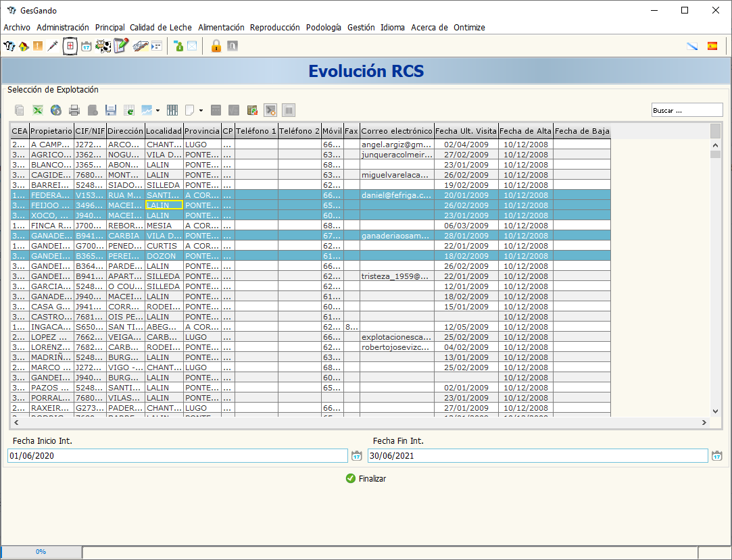
Task: Click the orange exclamation alert icon
Action: pyautogui.click(x=38, y=46)
